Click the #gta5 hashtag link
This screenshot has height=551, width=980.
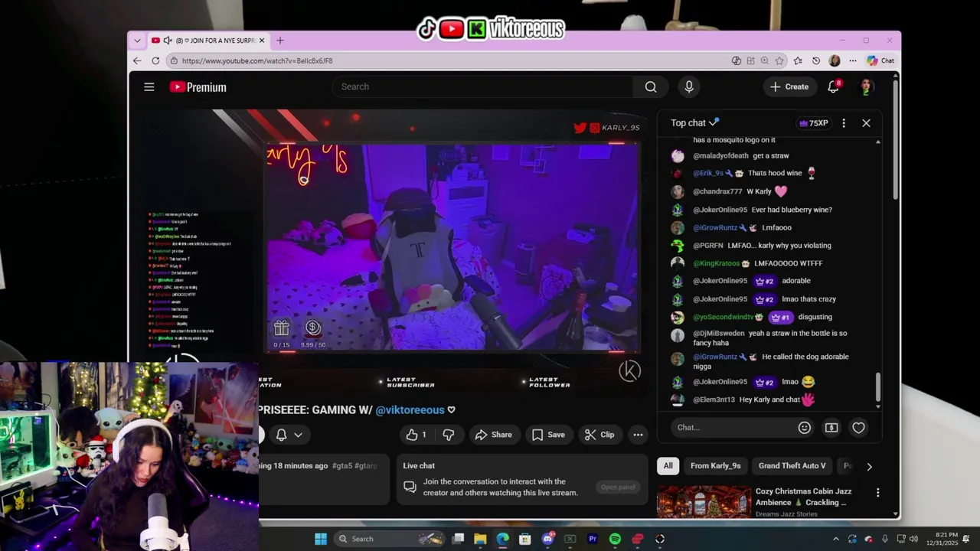coord(341,466)
